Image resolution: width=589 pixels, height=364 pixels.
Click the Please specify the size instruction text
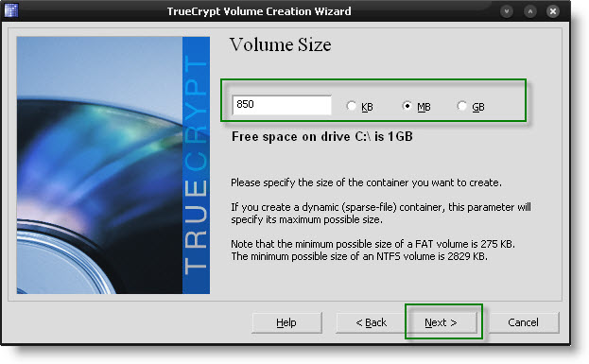[x=366, y=182]
